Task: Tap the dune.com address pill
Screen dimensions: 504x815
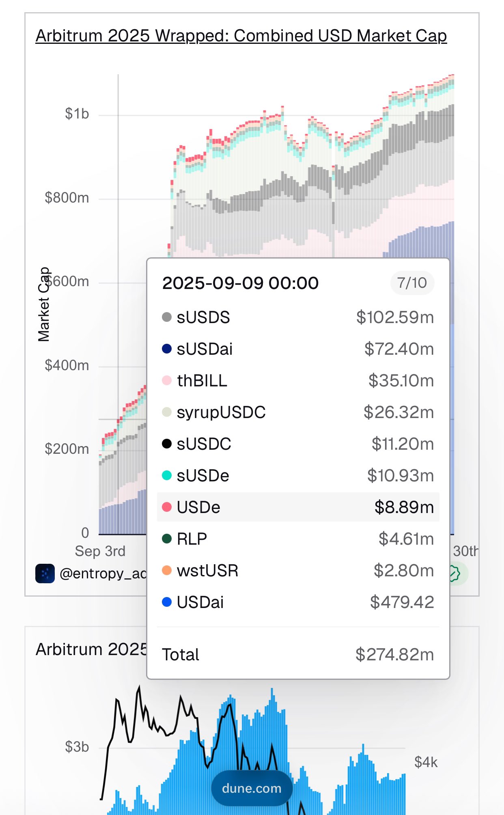Action: (x=252, y=788)
